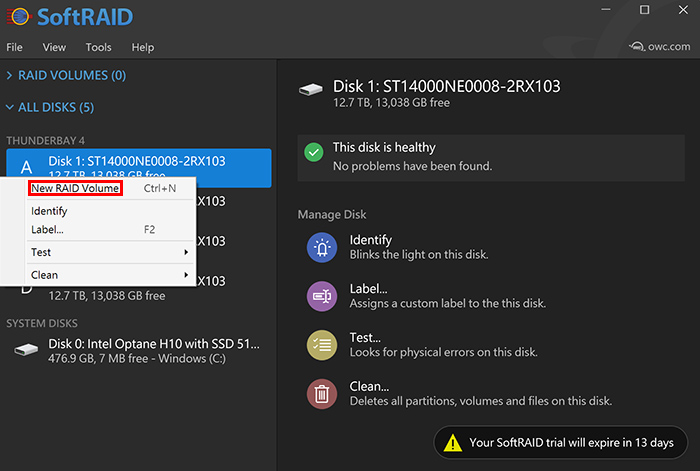Image resolution: width=700 pixels, height=471 pixels.
Task: Click the Manage Disk heading
Action: click(x=332, y=215)
